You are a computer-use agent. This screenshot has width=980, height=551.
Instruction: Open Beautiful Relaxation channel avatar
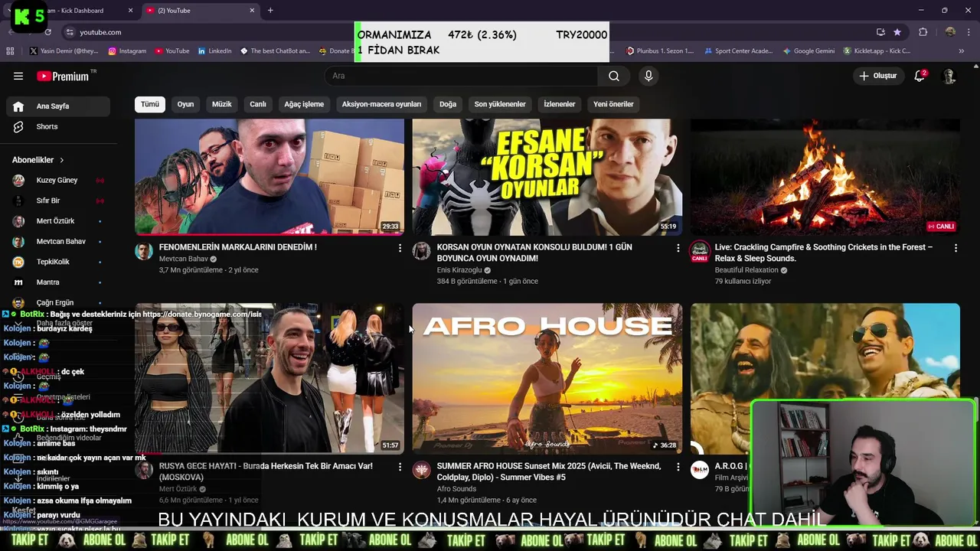[x=700, y=251]
